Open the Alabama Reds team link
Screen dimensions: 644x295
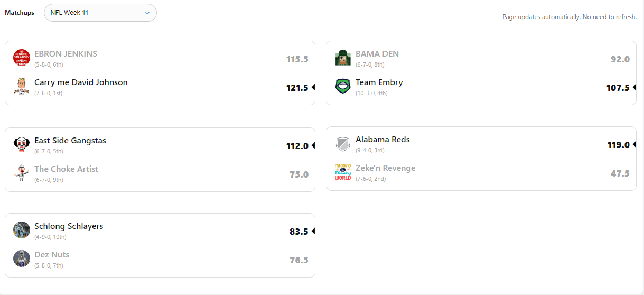point(382,140)
